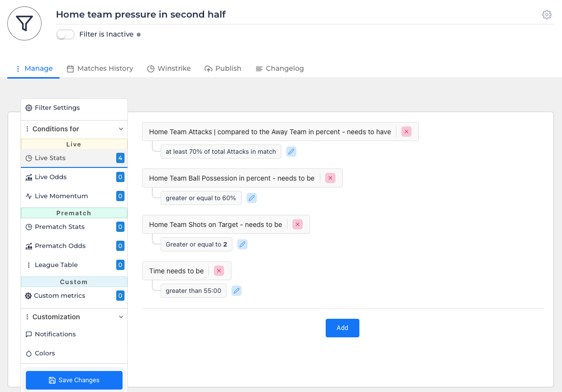Screen dimensions: 562x392
Task: Click the funnel filter icon
Action: (x=24, y=23)
